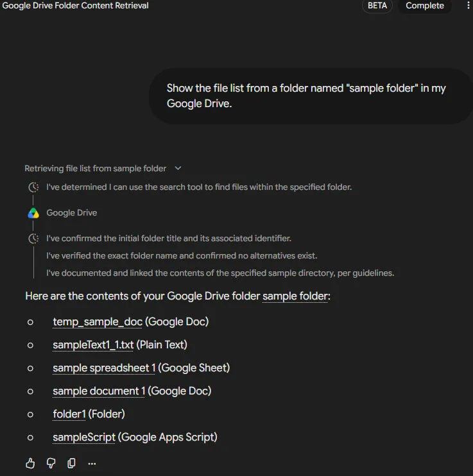Copy the response with the copy icon
This screenshot has height=476, width=473.
click(71, 463)
